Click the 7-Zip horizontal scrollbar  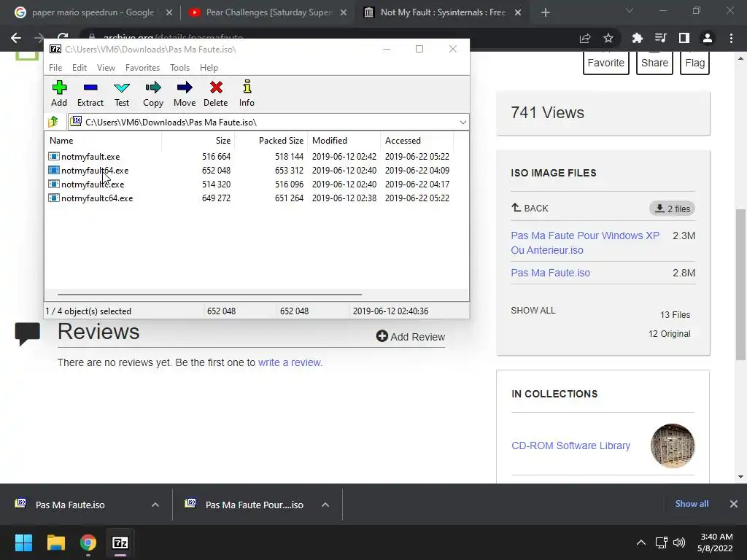[209, 295]
